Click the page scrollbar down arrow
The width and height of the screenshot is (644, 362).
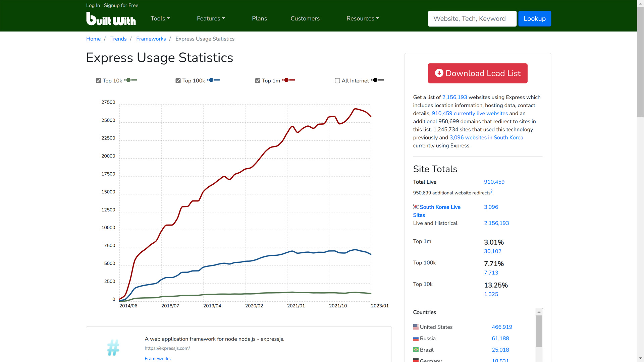(640, 359)
